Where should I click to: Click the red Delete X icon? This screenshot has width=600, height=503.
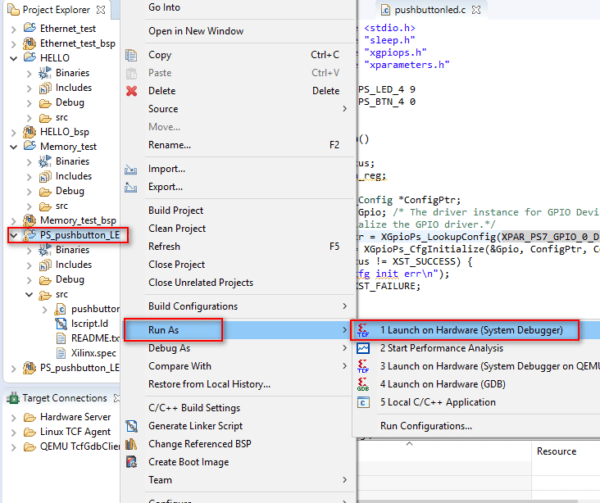click(x=131, y=91)
